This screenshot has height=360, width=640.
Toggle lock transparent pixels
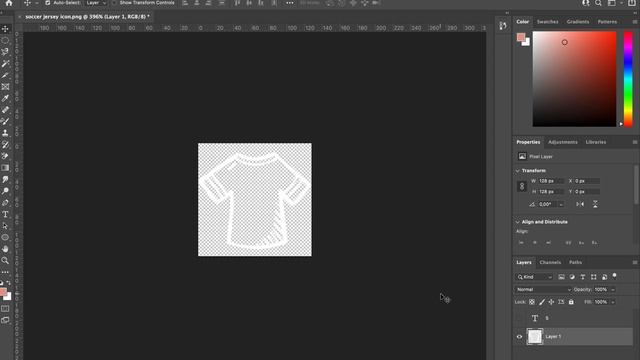pos(532,302)
